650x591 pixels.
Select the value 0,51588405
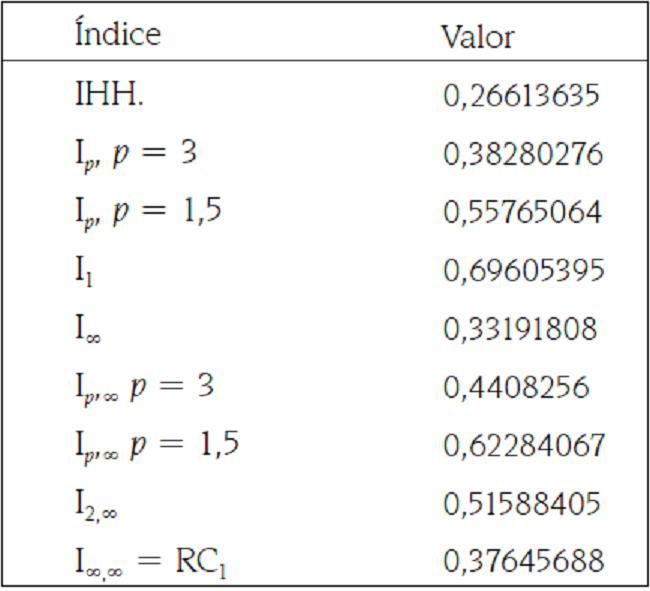pyautogui.click(x=521, y=502)
